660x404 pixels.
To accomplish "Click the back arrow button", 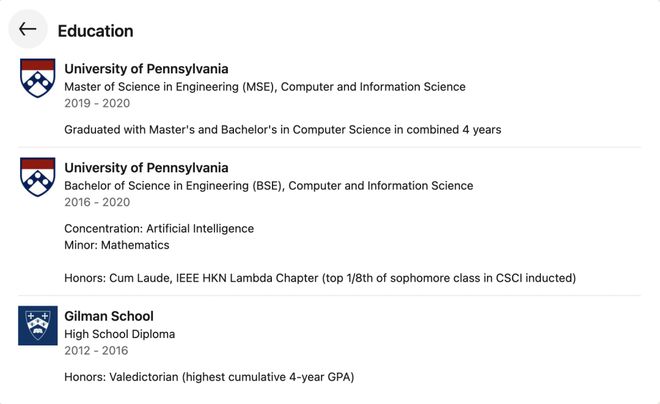I will point(28,29).
